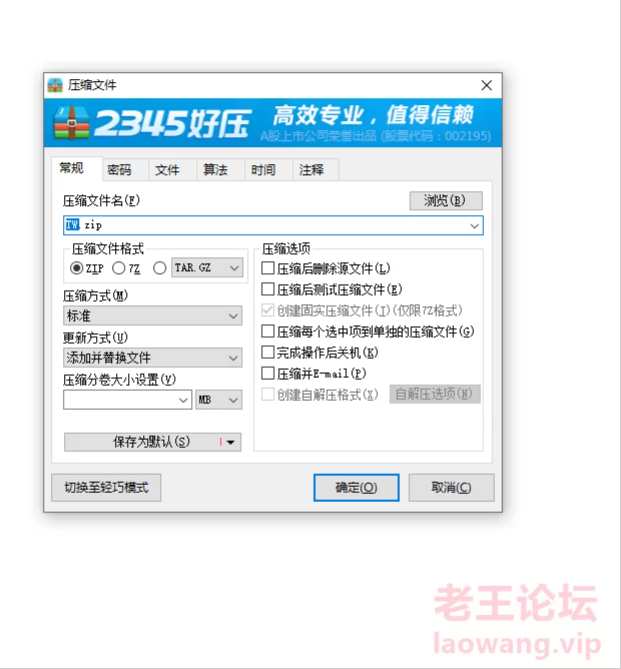Select the radio button beside TAR.GZ
This screenshot has width=621, height=669.
[160, 268]
